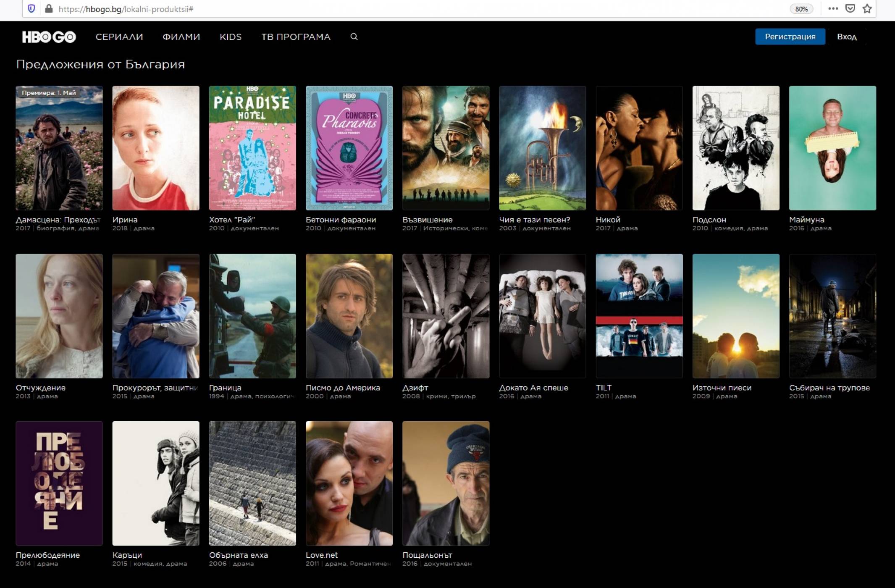Screen dimensions: 895x588
Task: Open the Чия е тази песен? poster
Action: pos(542,148)
